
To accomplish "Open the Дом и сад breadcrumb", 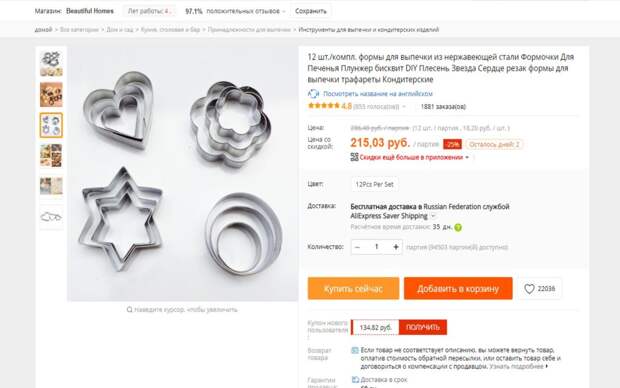I will 119,30.
